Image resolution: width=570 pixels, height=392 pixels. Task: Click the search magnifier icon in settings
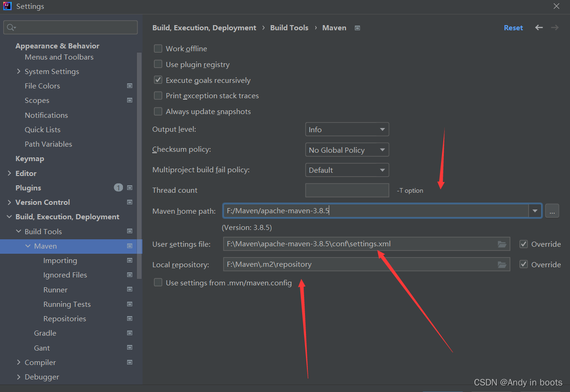click(x=11, y=28)
